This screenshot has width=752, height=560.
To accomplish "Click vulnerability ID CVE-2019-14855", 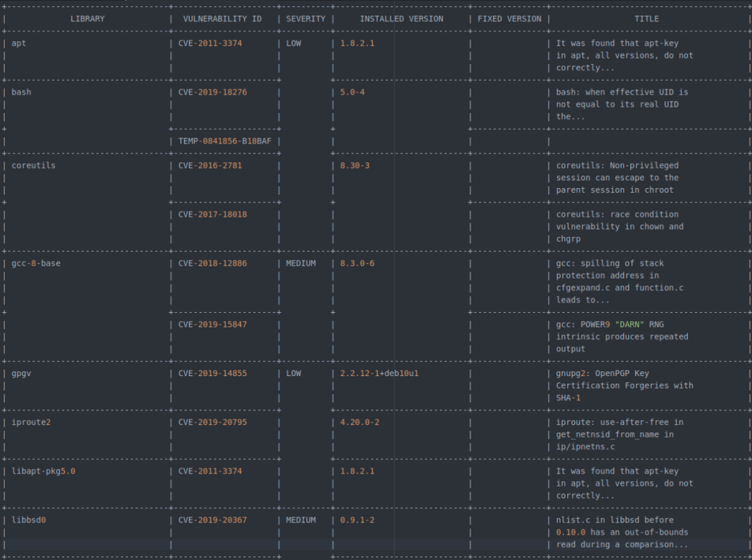I will coord(212,373).
